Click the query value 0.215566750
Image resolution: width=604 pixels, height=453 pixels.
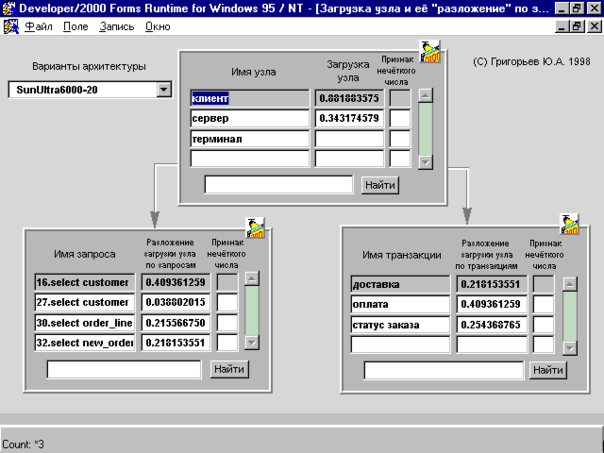point(176,323)
